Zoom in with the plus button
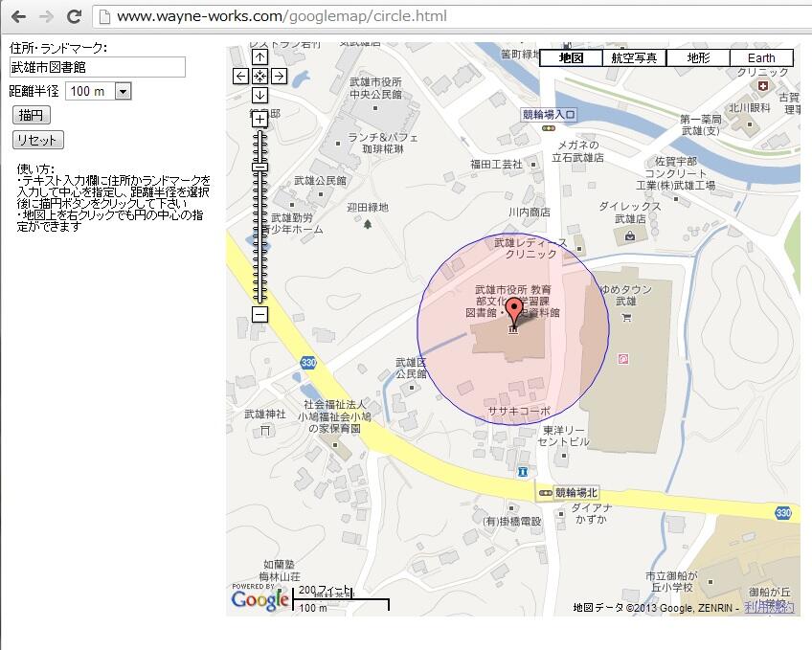 point(259,120)
